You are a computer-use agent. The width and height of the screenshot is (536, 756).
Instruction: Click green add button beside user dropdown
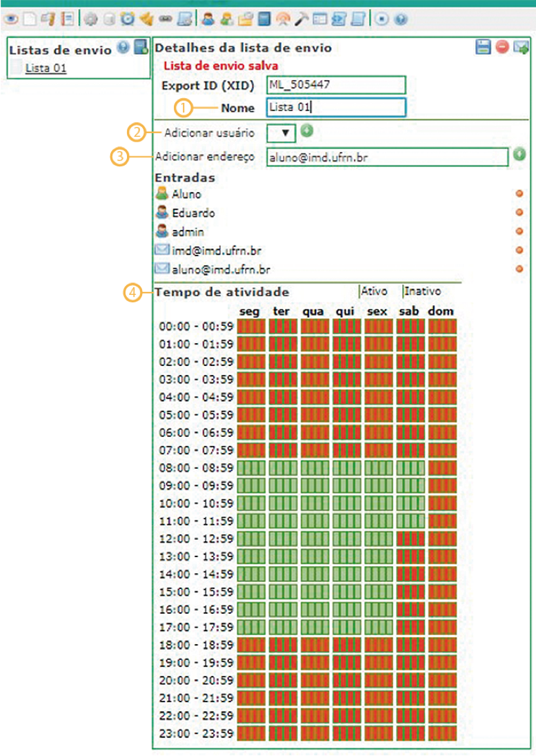[307, 130]
